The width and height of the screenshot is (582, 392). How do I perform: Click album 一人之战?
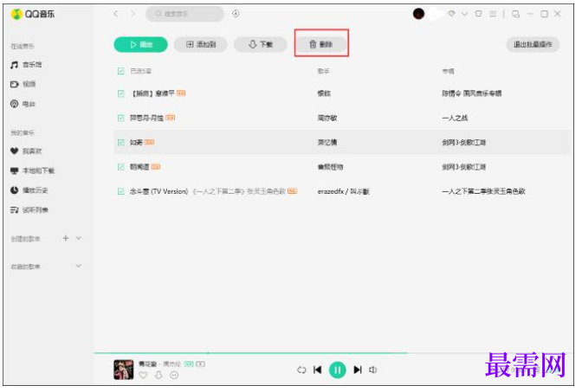coord(455,118)
